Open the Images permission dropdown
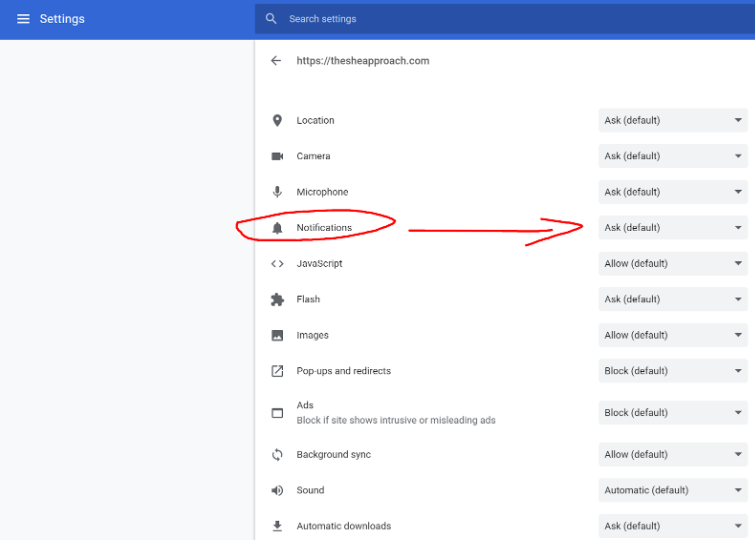Image resolution: width=755 pixels, height=540 pixels. (x=673, y=335)
